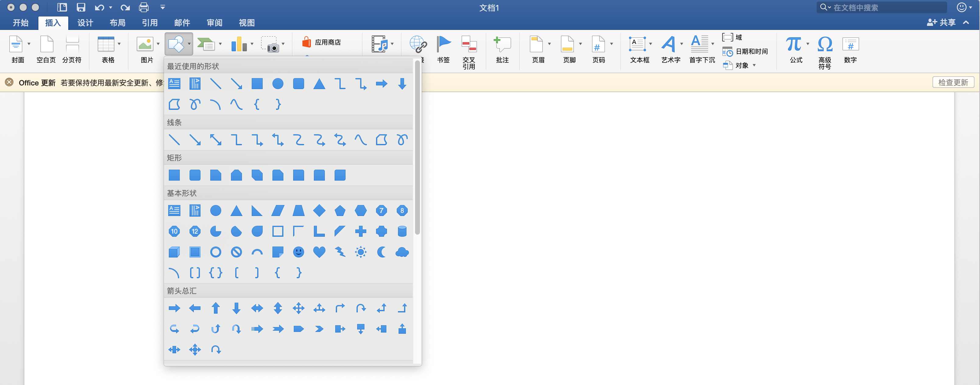This screenshot has width=980, height=385.
Task: Pick the cloud shape
Action: 402,252
